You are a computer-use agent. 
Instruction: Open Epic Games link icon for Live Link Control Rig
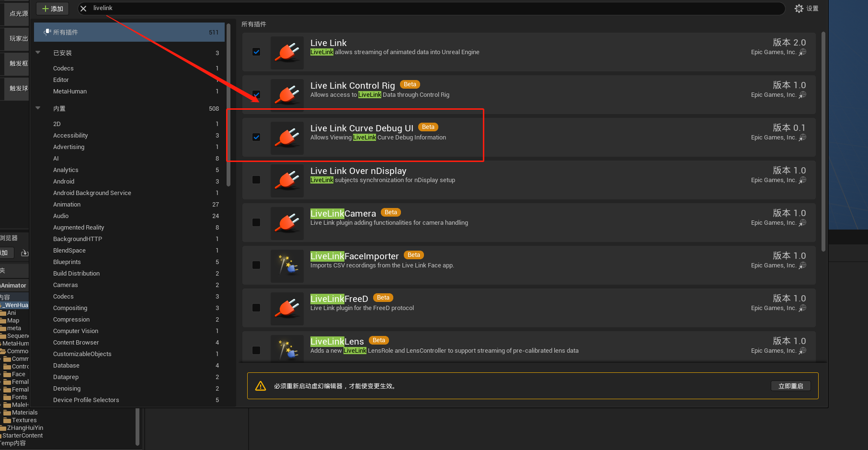coord(802,95)
